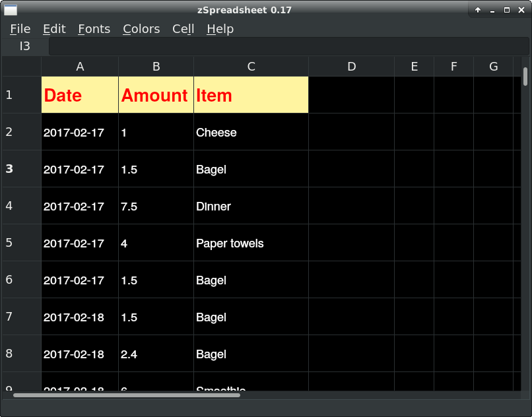Select date 2017-02-17 in row 3
The height and width of the screenshot is (417, 532).
click(80, 169)
